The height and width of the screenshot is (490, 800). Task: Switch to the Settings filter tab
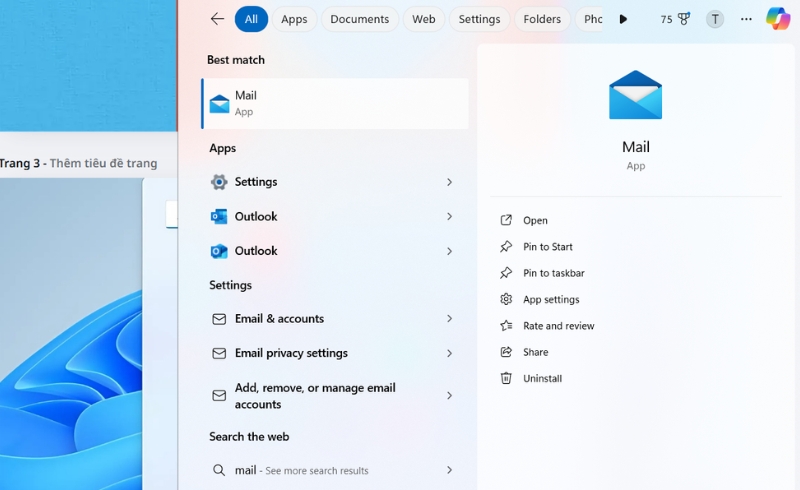(x=479, y=19)
